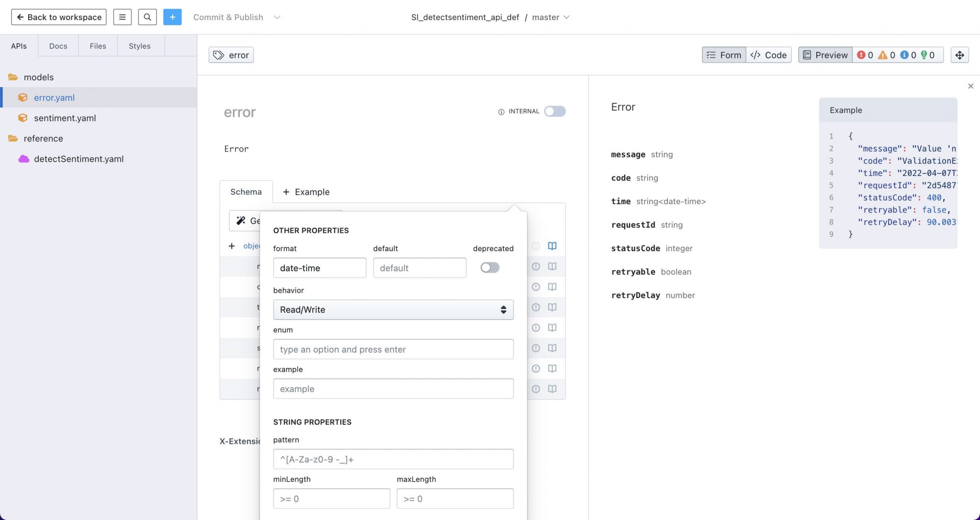The image size is (980, 520).
Task: Create a new item with the blue plus icon
Action: (x=172, y=17)
